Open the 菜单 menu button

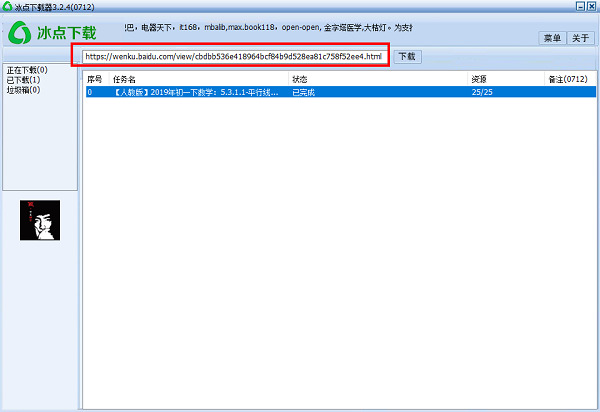(x=552, y=38)
